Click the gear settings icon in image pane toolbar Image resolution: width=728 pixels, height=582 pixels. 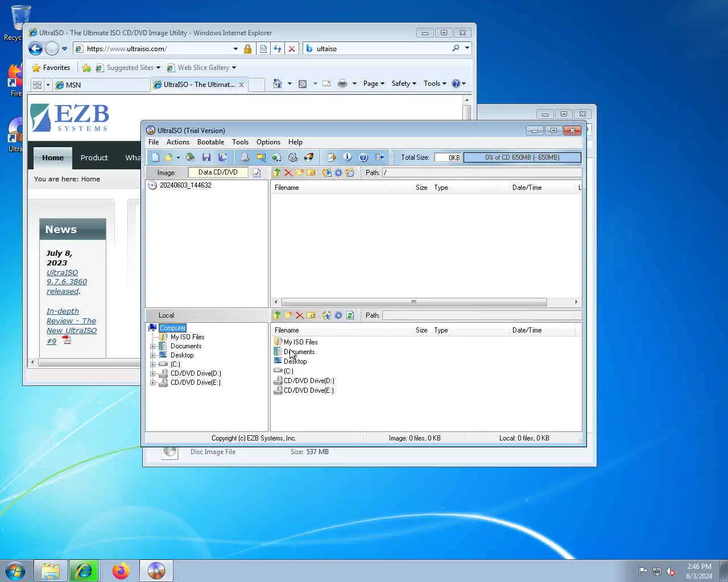338,173
